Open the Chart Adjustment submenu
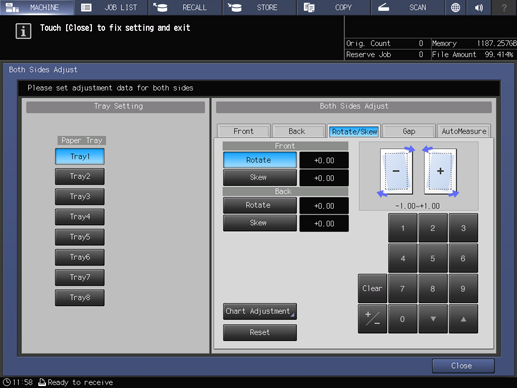Viewport: 517px width, 388px height. tap(260, 311)
